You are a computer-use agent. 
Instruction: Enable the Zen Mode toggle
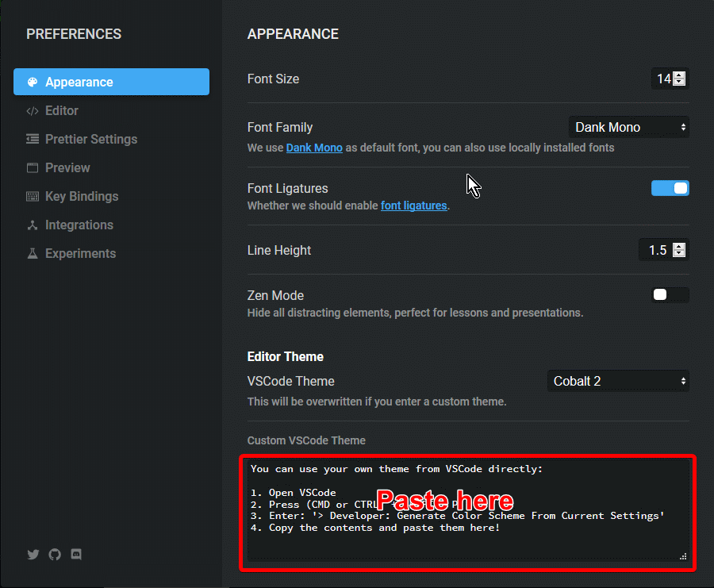pyautogui.click(x=670, y=295)
